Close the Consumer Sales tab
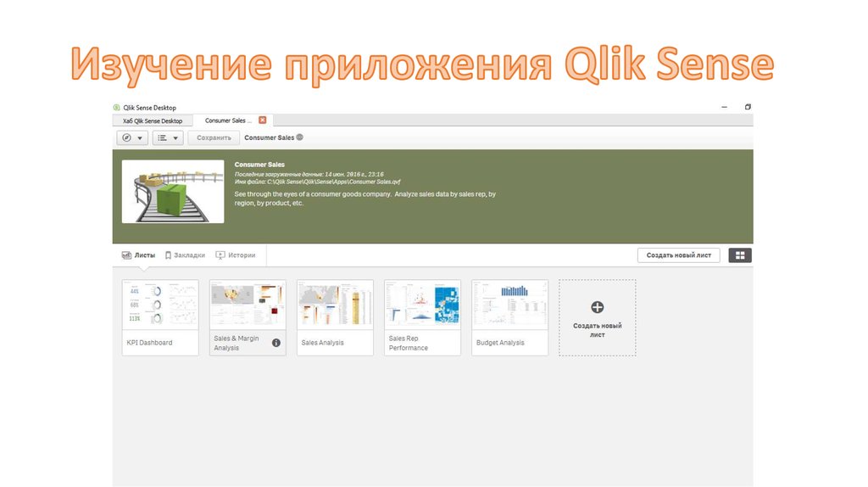868x487 pixels. (x=263, y=120)
